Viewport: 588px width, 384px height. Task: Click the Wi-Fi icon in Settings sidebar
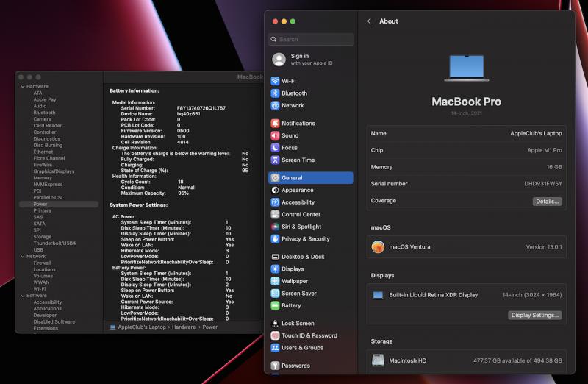point(275,81)
